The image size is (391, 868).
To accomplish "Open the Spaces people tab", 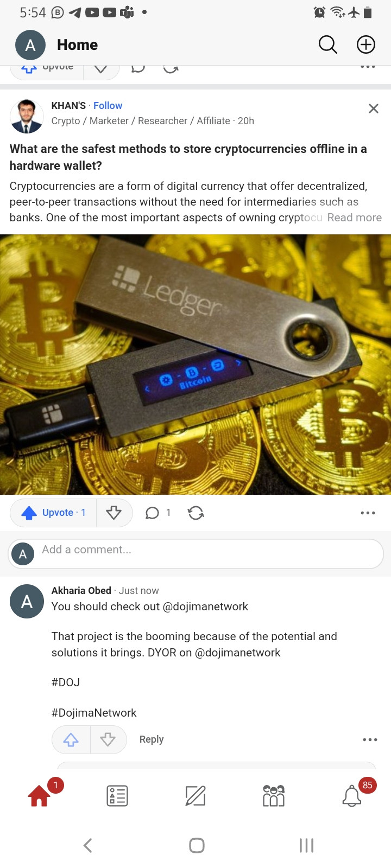I will [x=274, y=796].
